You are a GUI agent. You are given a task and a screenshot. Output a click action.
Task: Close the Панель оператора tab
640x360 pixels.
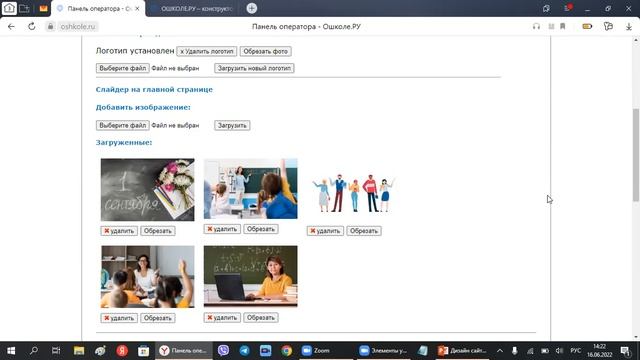coord(137,8)
